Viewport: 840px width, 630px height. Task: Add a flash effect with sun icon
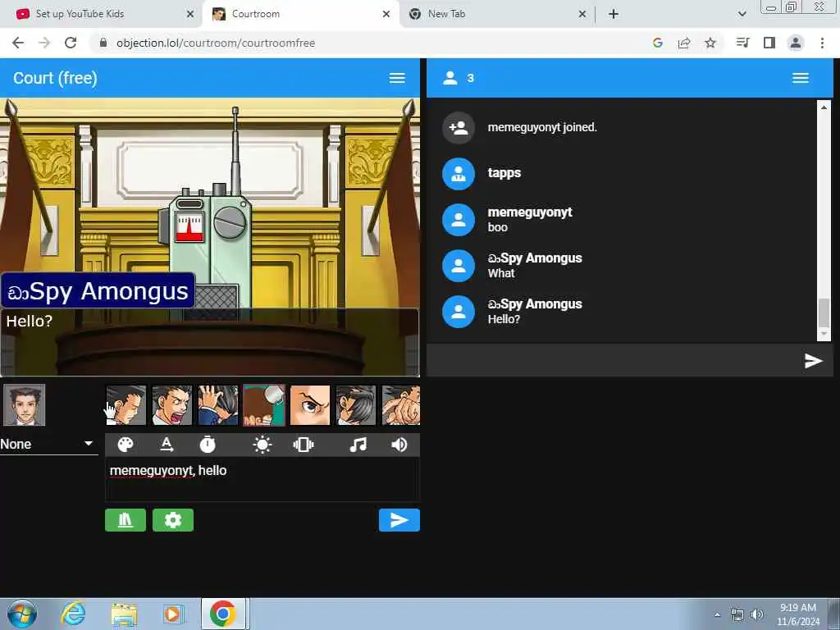[x=262, y=445]
